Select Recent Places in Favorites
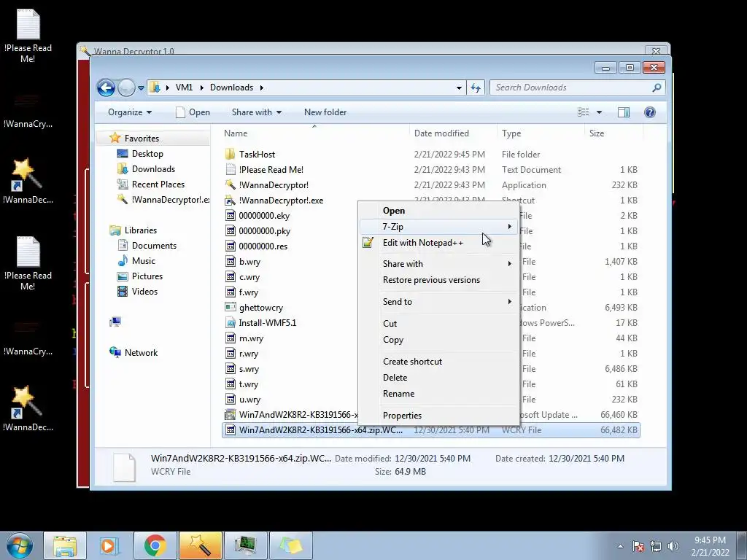The height and width of the screenshot is (560, 747). (158, 184)
